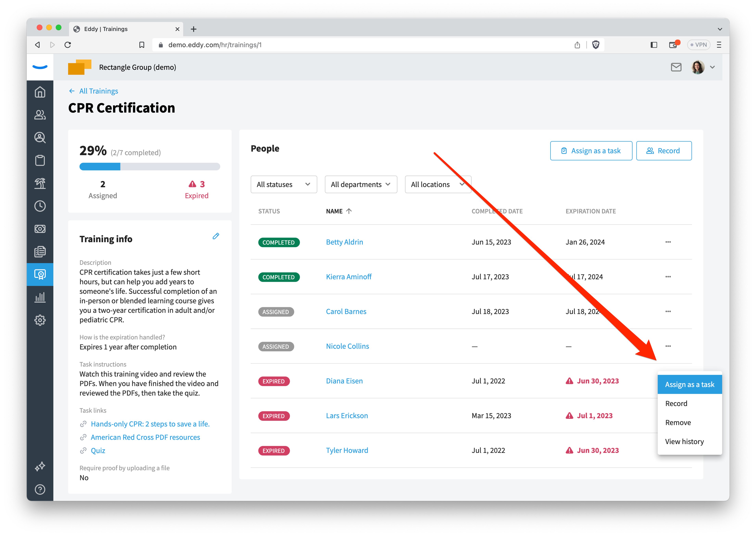This screenshot has width=756, height=536.
Task: Open the Payroll money sidebar icon
Action: pyautogui.click(x=40, y=229)
